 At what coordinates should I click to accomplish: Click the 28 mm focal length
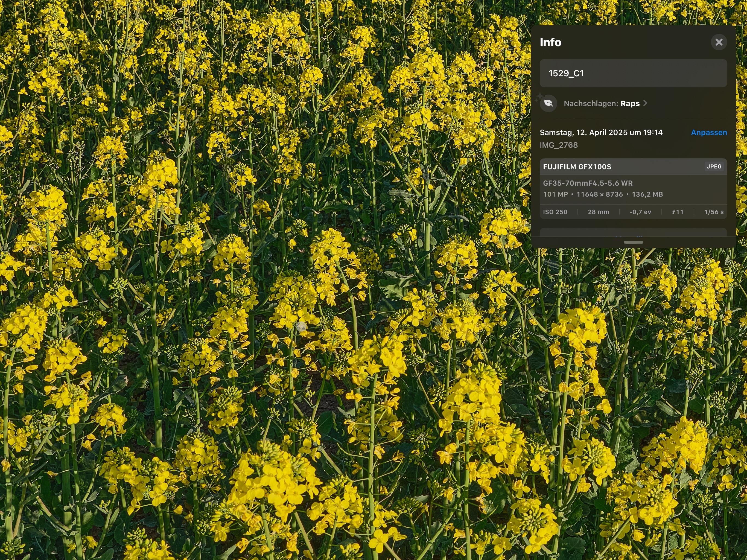coord(599,212)
